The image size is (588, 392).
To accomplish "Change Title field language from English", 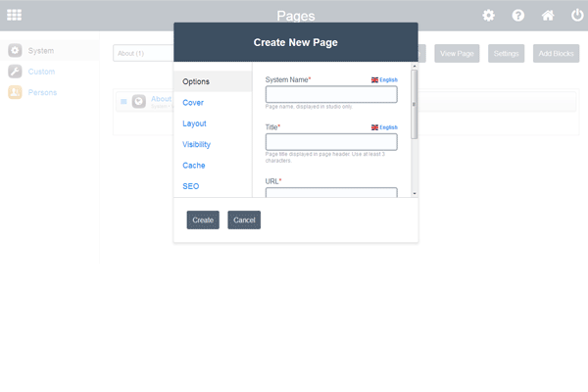I will (384, 127).
